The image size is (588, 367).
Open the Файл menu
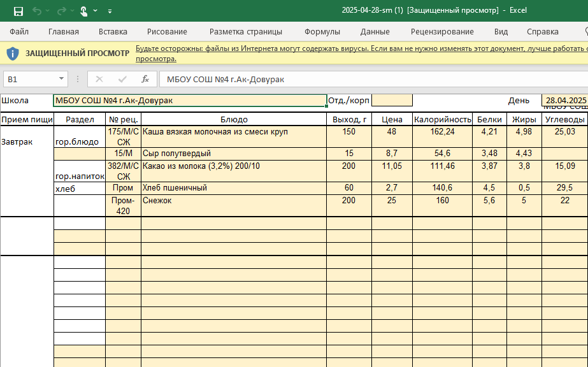tap(19, 31)
